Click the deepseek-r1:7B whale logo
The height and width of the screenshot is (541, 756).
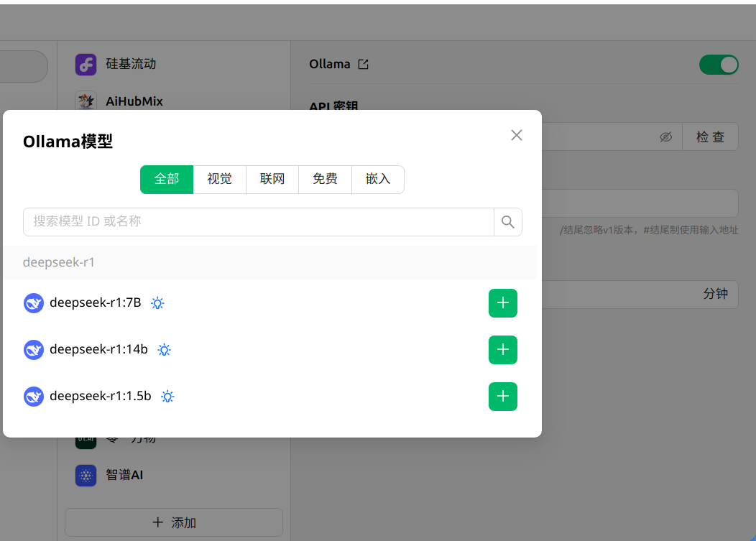click(34, 303)
